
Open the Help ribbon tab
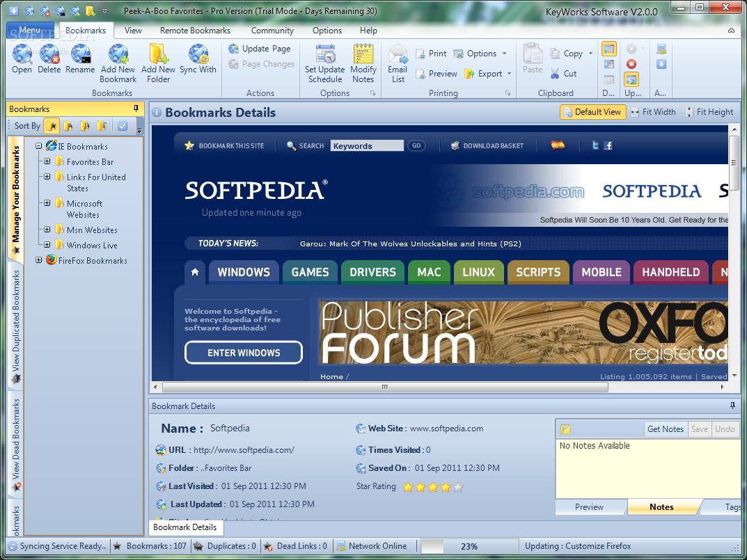[369, 31]
